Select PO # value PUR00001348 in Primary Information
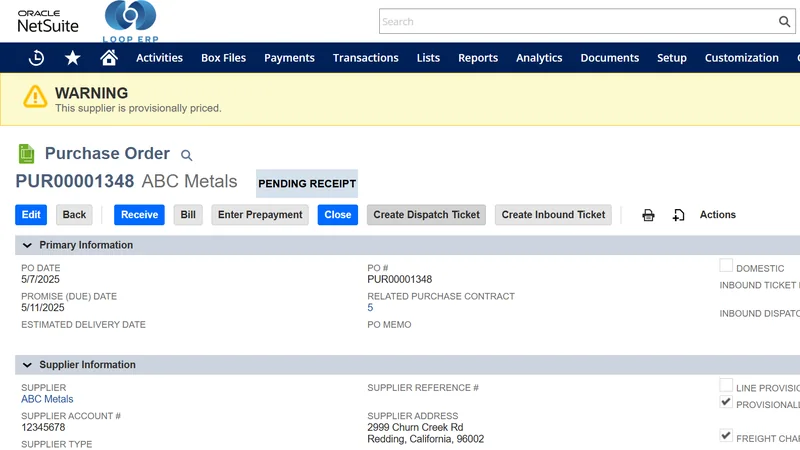Screen dimensions: 800x450 pyautogui.click(x=399, y=279)
